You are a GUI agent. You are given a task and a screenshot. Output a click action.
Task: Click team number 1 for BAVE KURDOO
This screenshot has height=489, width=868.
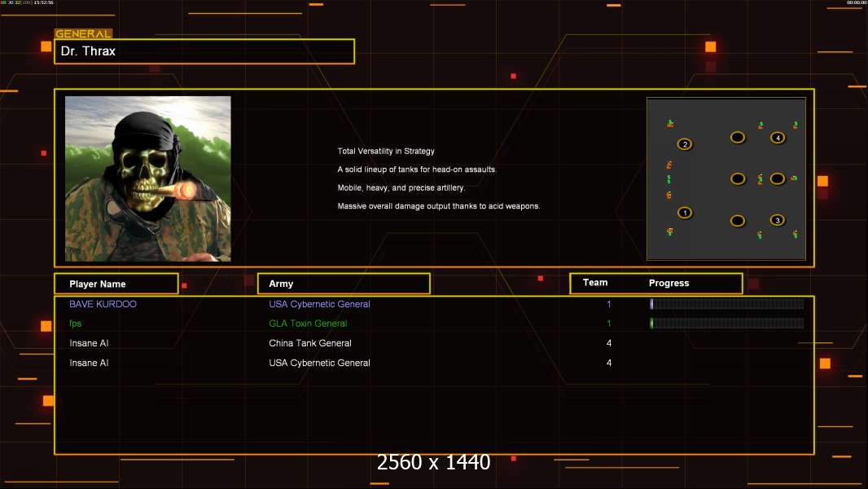[609, 304]
